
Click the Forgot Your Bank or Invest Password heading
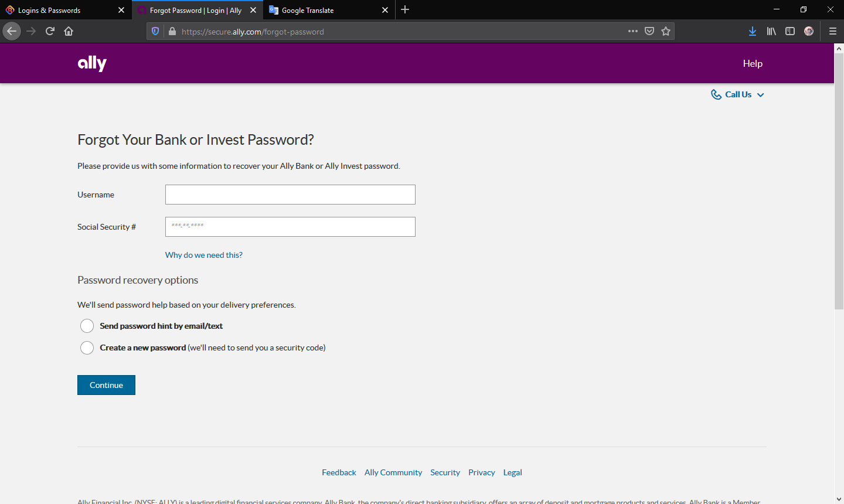(x=196, y=139)
